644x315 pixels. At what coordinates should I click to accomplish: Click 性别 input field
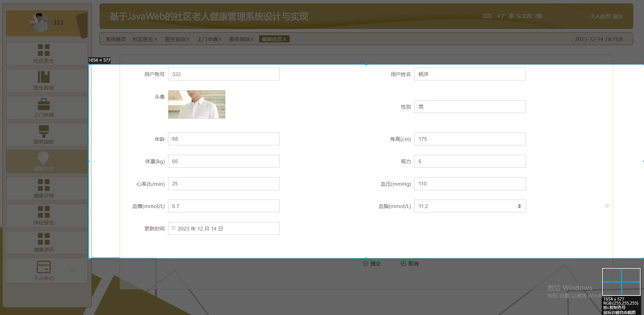click(x=470, y=107)
